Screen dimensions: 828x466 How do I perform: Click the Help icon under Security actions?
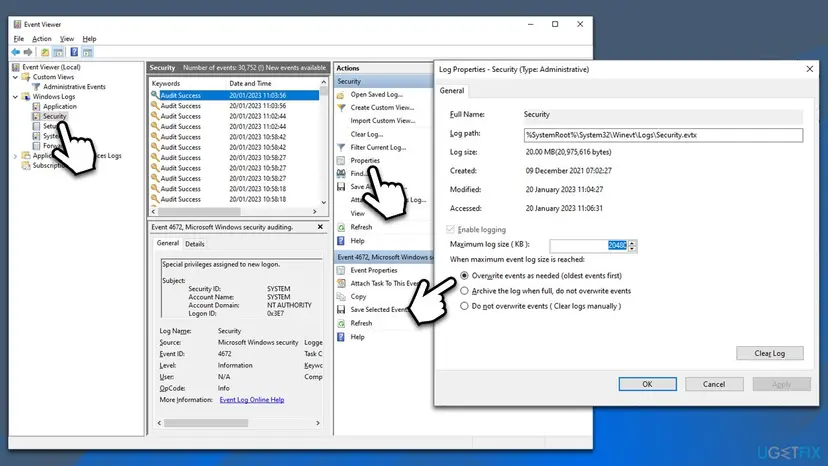(x=341, y=241)
